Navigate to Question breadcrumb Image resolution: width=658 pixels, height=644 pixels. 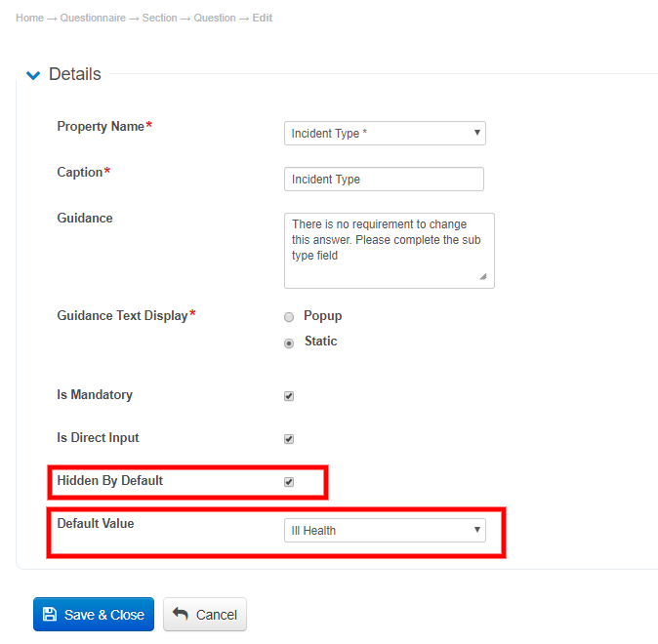coord(214,19)
